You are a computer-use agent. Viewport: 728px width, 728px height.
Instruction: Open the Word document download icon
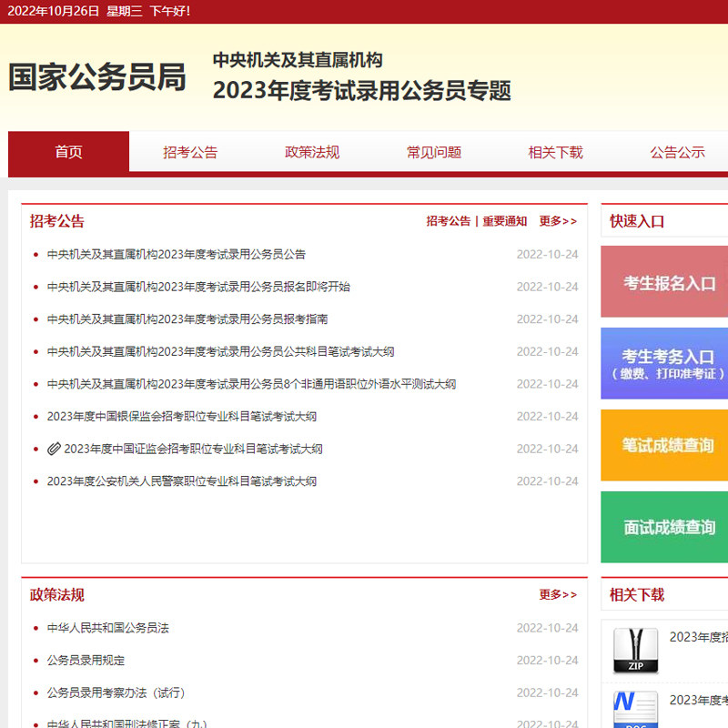tap(635, 709)
